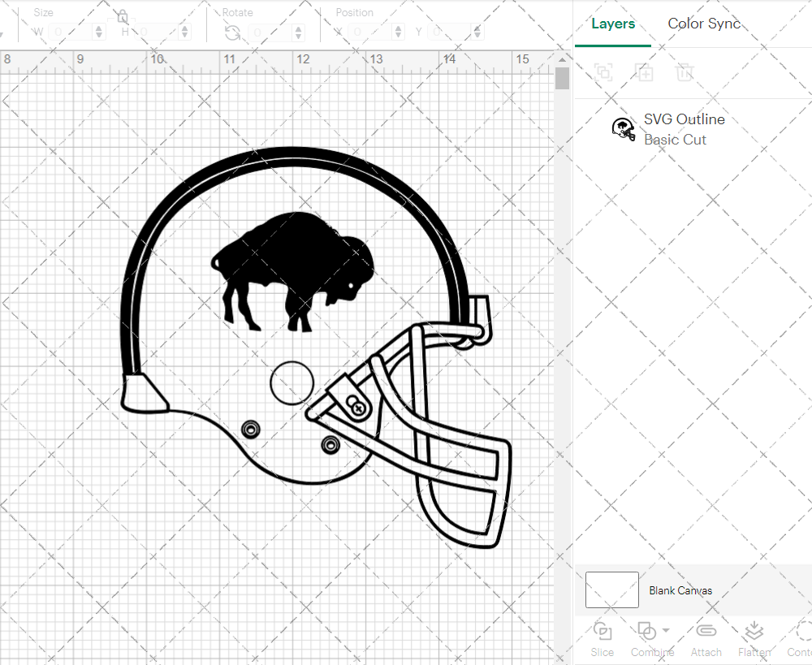Click the Position Y input field

(x=450, y=32)
